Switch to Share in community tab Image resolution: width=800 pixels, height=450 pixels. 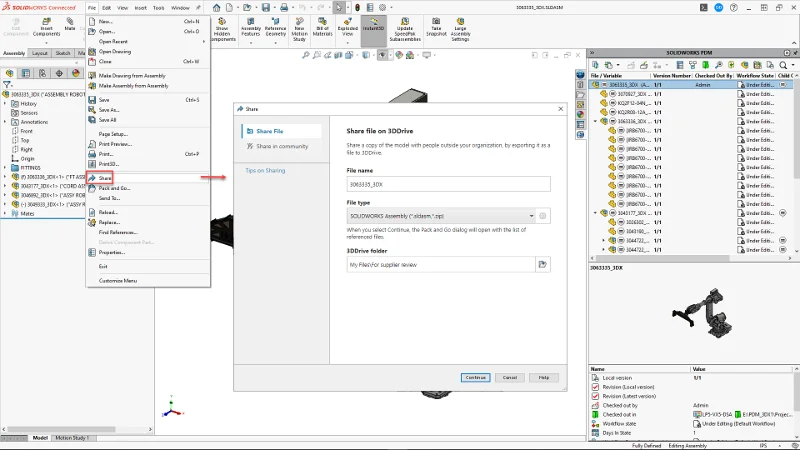(x=280, y=146)
